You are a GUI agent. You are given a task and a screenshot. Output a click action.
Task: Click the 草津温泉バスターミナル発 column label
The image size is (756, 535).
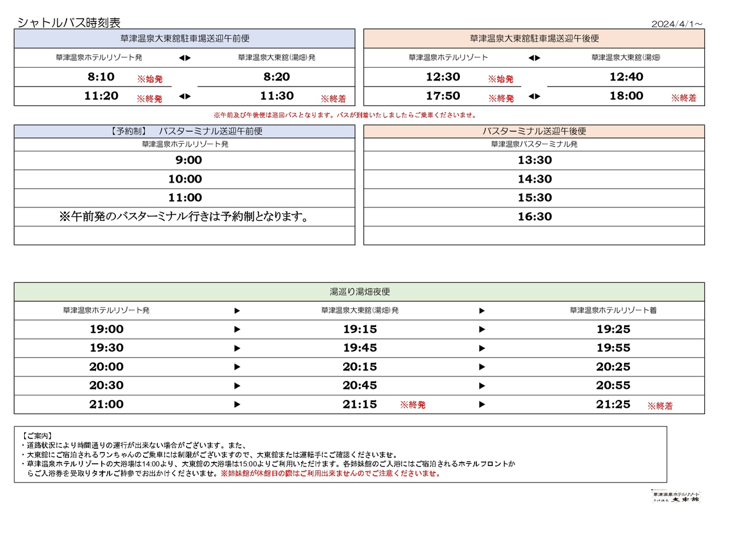[535, 144]
